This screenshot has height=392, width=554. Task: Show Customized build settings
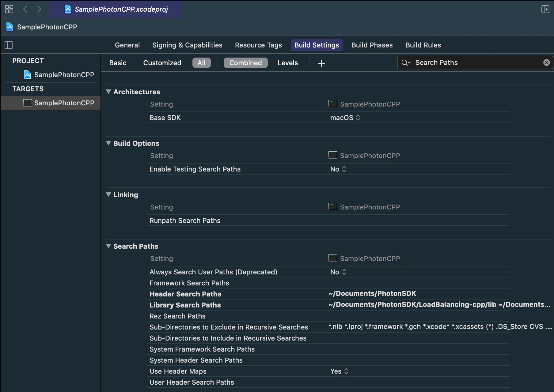coord(162,63)
